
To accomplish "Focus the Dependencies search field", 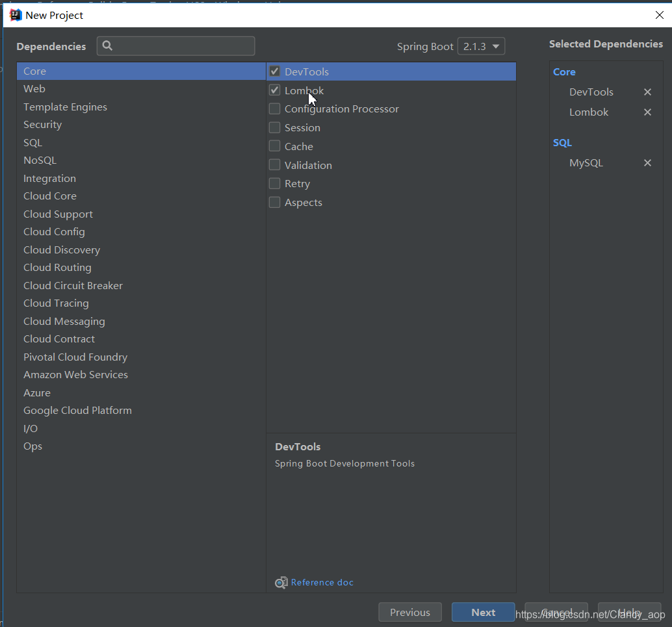I will (x=175, y=46).
